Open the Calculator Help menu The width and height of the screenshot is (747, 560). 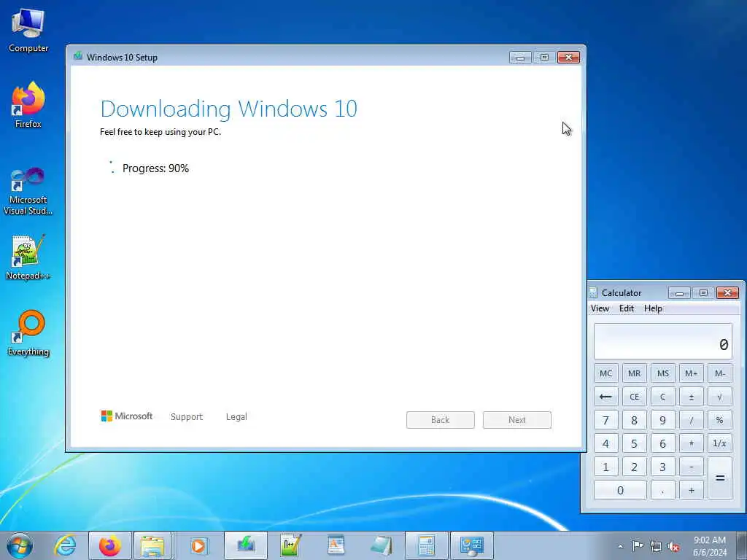tap(653, 308)
